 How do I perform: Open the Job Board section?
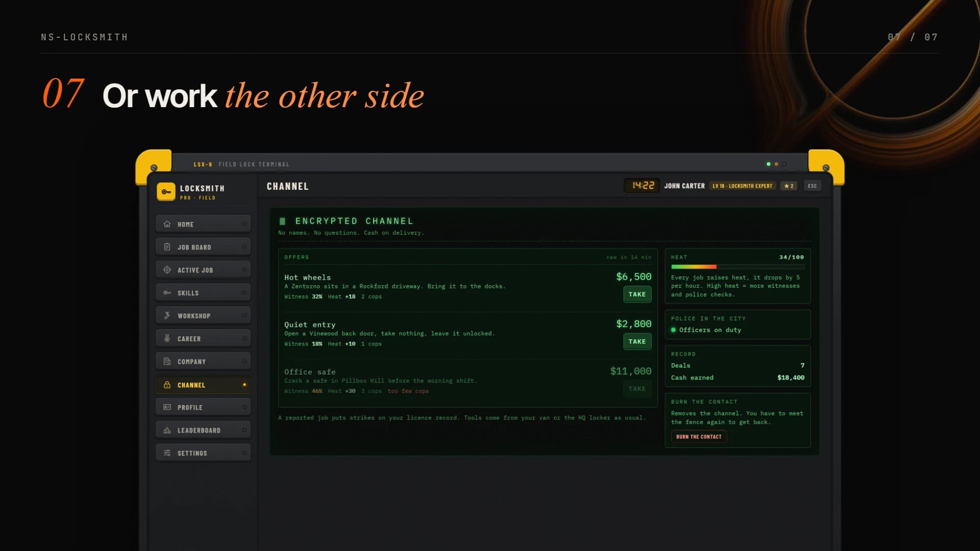coord(203,247)
